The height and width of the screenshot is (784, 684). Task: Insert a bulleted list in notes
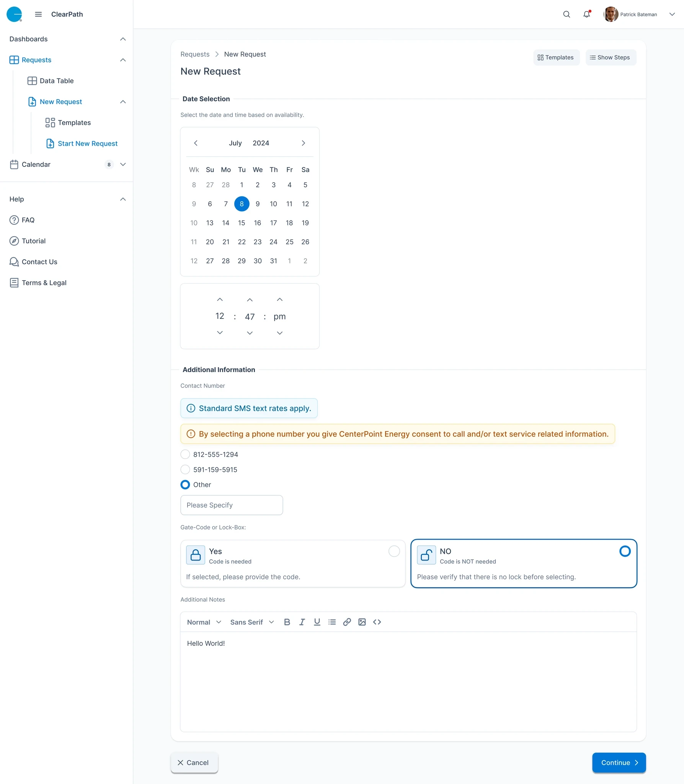332,622
